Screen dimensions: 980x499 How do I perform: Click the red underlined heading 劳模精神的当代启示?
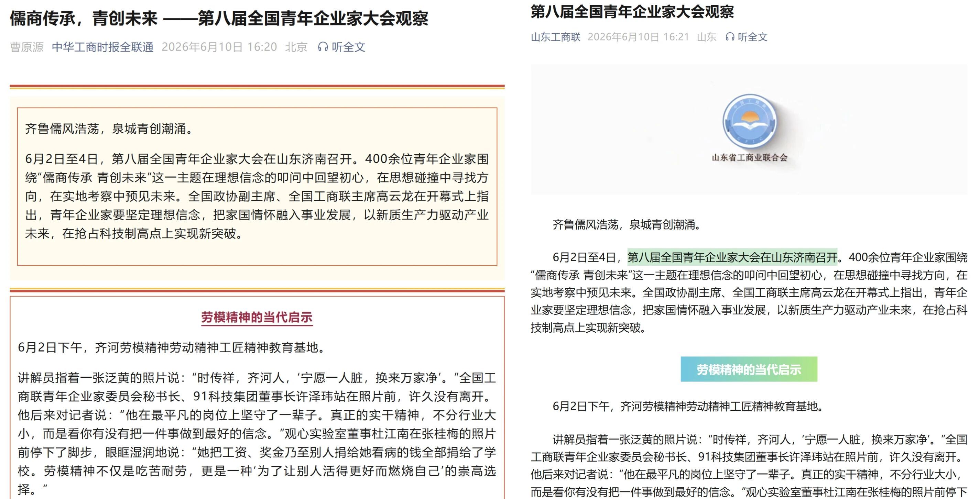point(257,317)
